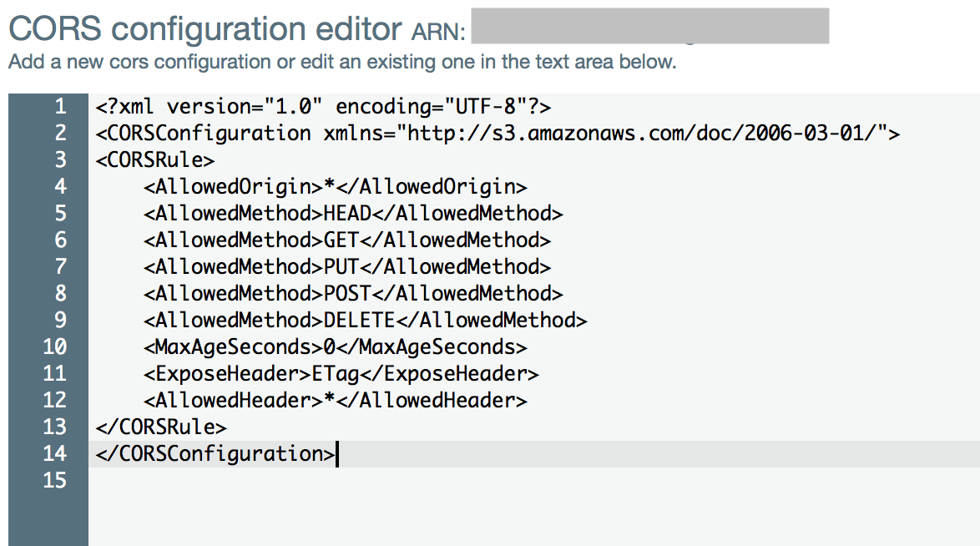Click line number 5 in the gutter
The width and height of the screenshot is (980, 546).
point(60,213)
